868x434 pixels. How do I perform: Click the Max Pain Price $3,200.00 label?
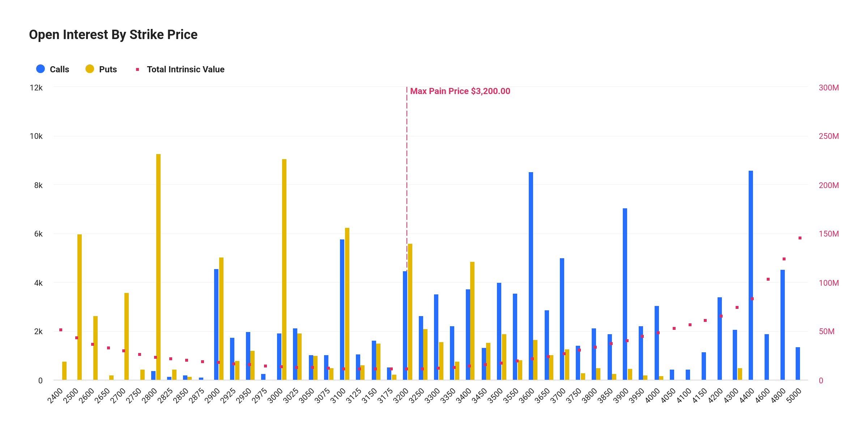tap(460, 91)
